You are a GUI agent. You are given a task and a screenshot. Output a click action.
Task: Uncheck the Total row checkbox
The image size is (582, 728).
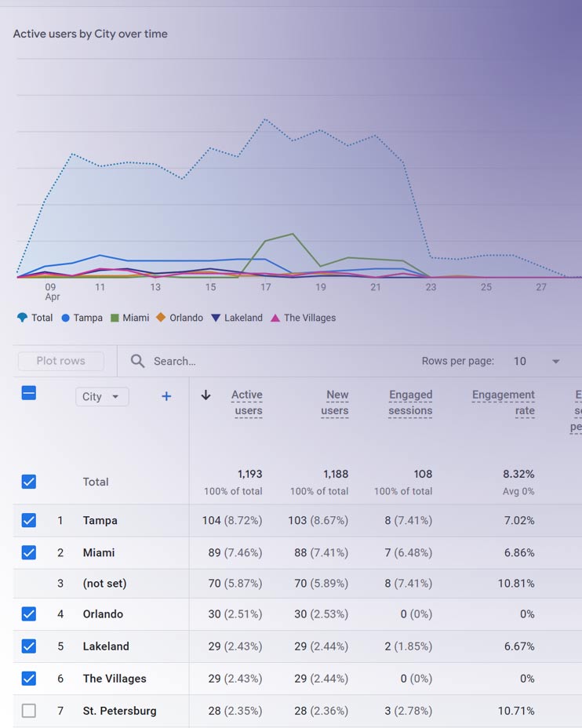pyautogui.click(x=29, y=482)
